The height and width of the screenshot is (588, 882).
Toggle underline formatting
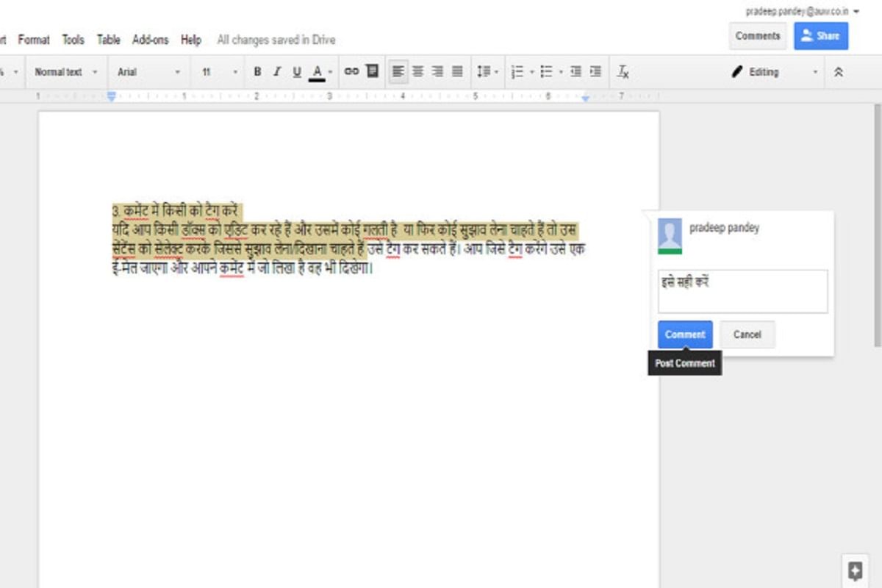point(296,71)
